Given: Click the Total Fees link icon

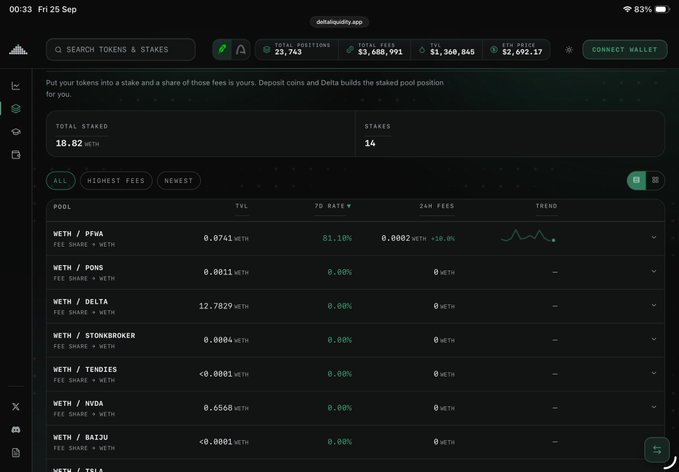Looking at the screenshot, I should click(350, 49).
